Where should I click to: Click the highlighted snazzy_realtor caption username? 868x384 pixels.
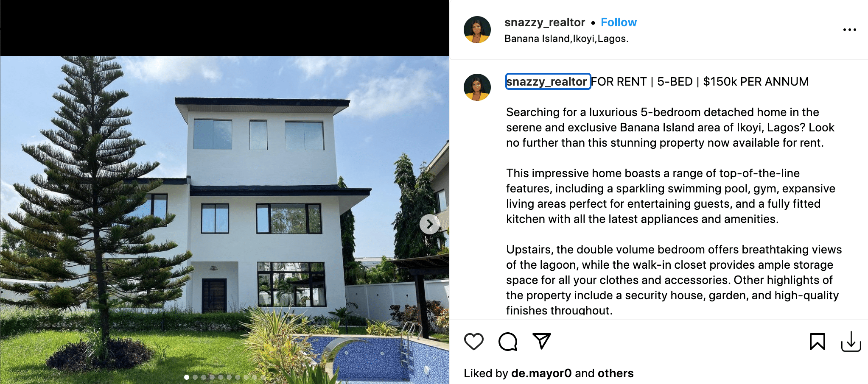(548, 81)
